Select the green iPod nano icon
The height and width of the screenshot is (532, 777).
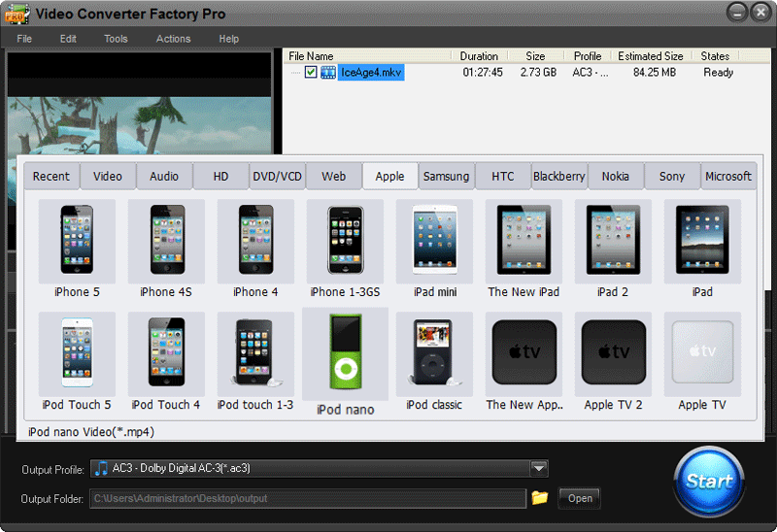(x=346, y=353)
